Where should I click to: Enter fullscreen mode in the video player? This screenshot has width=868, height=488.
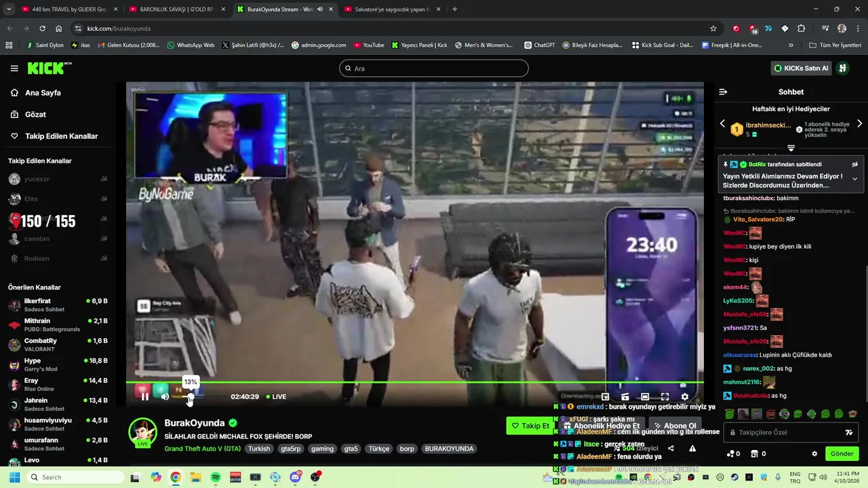point(665,396)
